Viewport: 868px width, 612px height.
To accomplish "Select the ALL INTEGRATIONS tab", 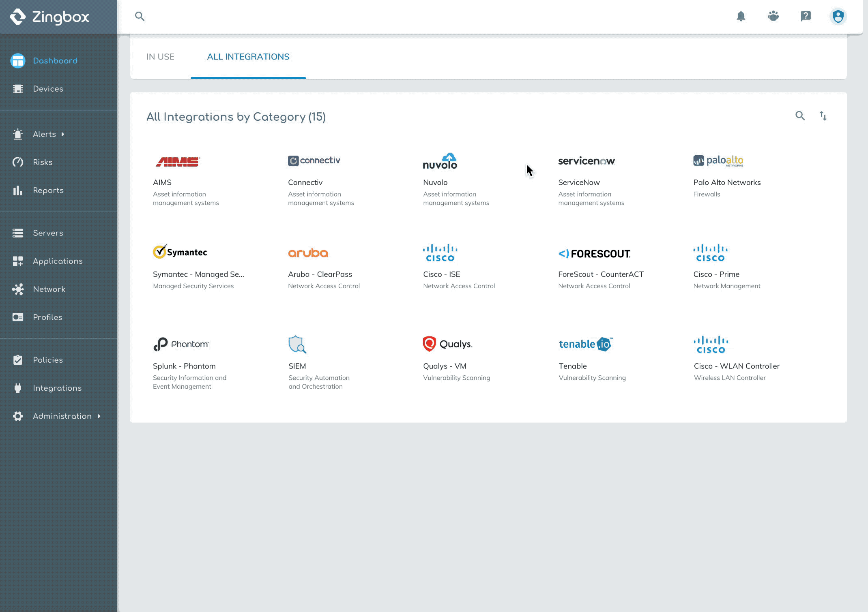I will click(x=248, y=57).
